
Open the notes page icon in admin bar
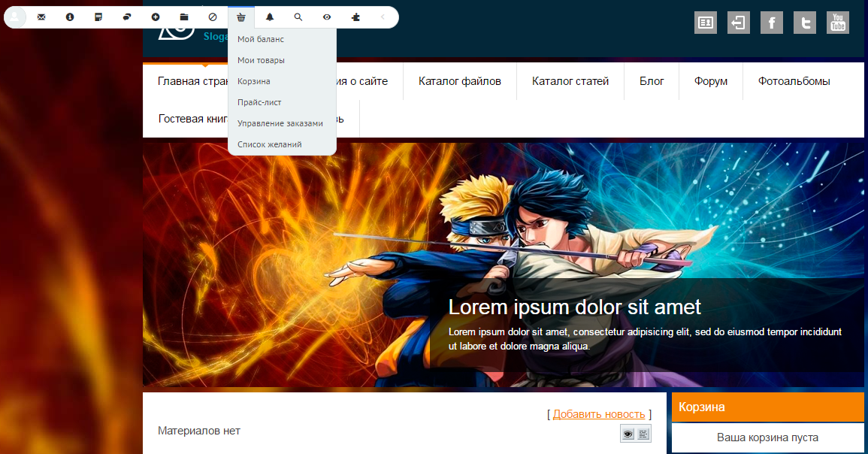(98, 17)
